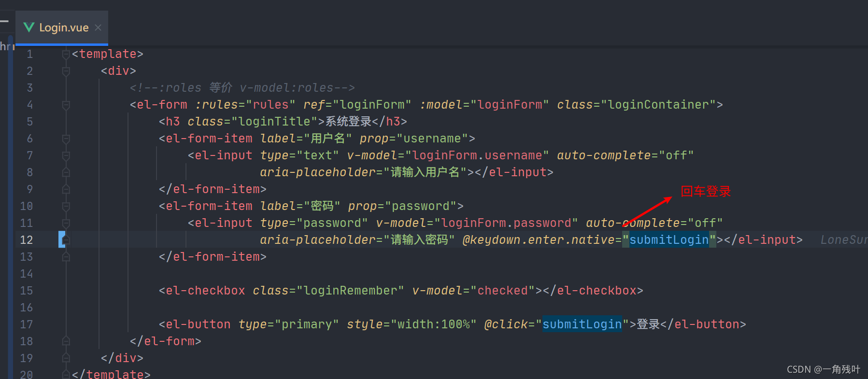Click the 登录 button label text
This screenshot has width=868, height=379.
648,324
